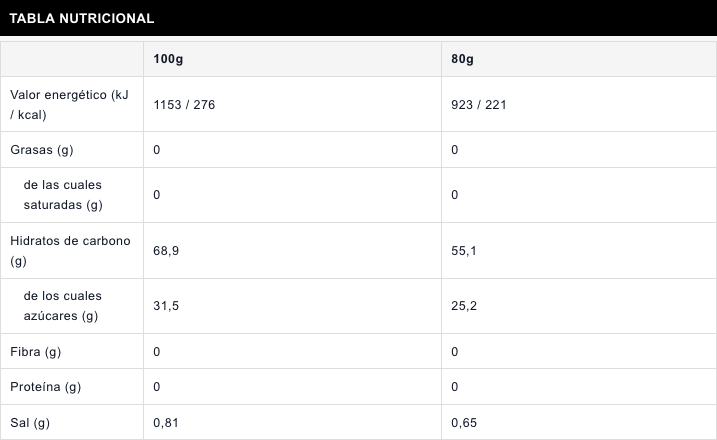This screenshot has width=717, height=440.
Task: Select the 100g column header
Action: point(168,59)
